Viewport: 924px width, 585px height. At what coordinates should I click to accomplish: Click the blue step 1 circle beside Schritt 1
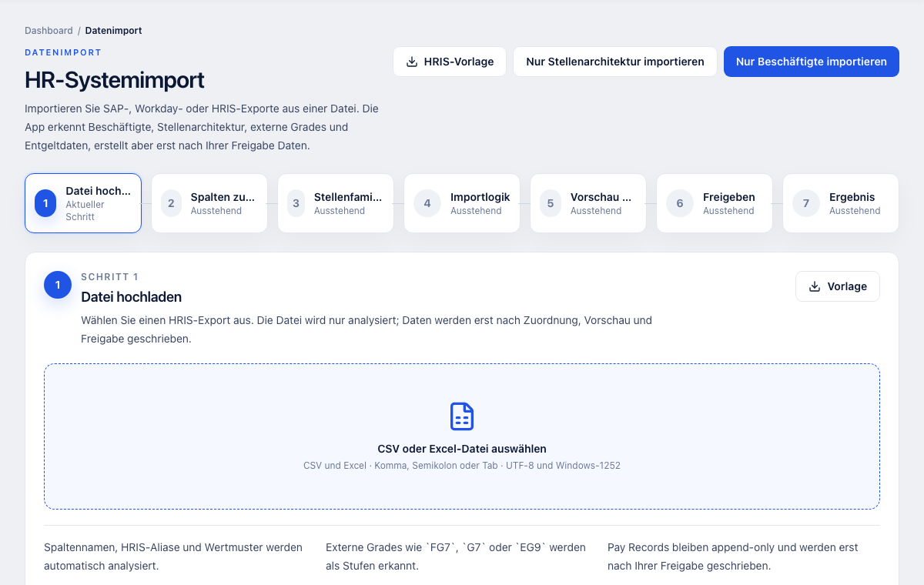(58, 285)
